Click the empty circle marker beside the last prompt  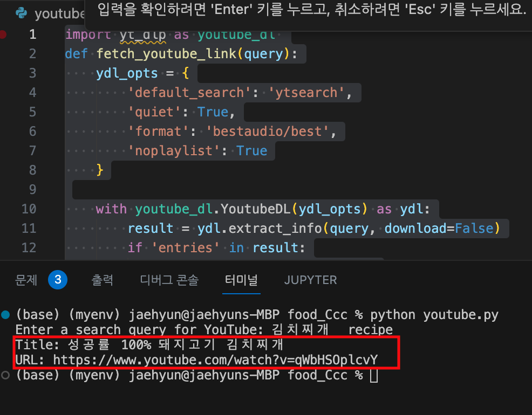(5, 375)
